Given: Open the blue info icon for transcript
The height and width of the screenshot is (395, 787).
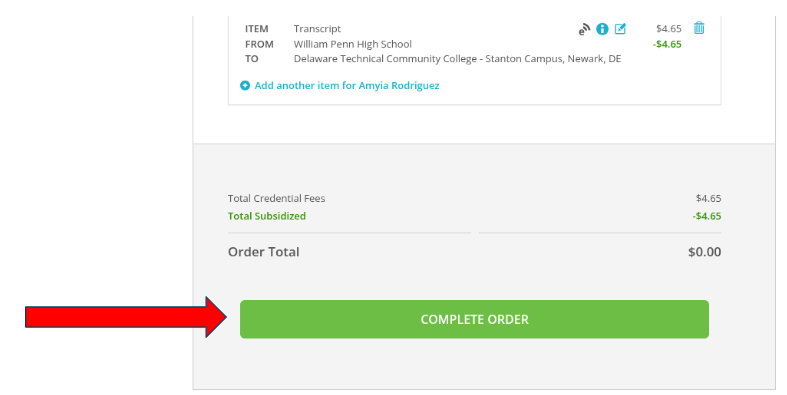Looking at the screenshot, I should [x=602, y=29].
